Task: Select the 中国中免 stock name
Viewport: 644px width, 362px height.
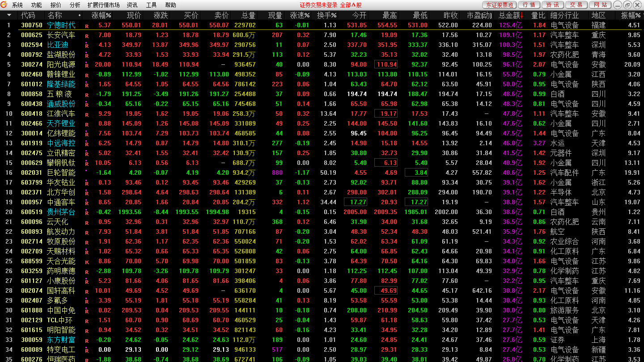Action: tap(61, 311)
